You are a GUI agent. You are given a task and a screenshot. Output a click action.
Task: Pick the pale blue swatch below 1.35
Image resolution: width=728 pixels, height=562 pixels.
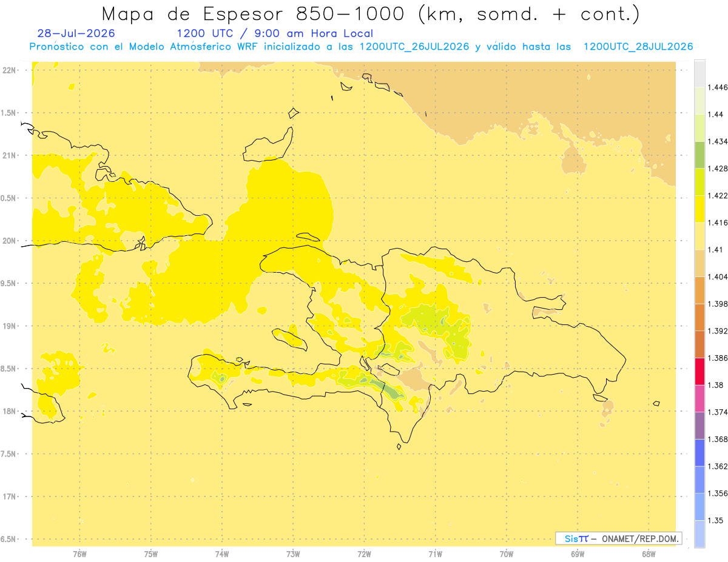click(x=699, y=534)
